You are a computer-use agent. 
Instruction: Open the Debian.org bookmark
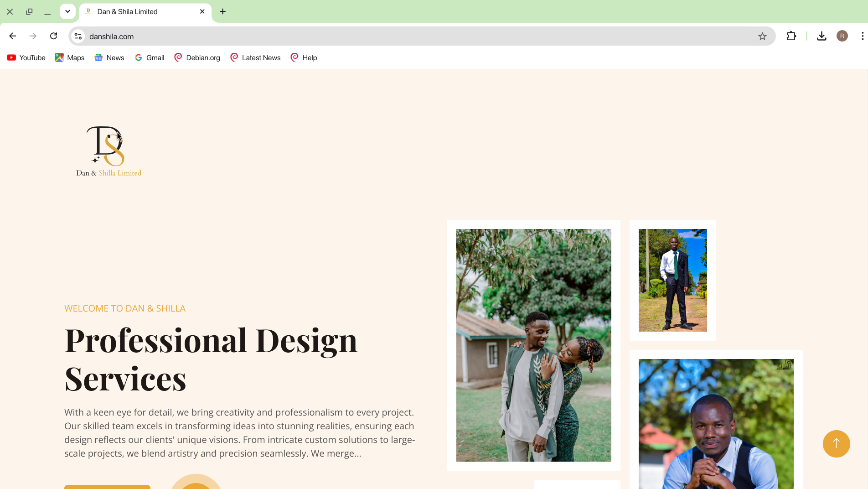197,57
